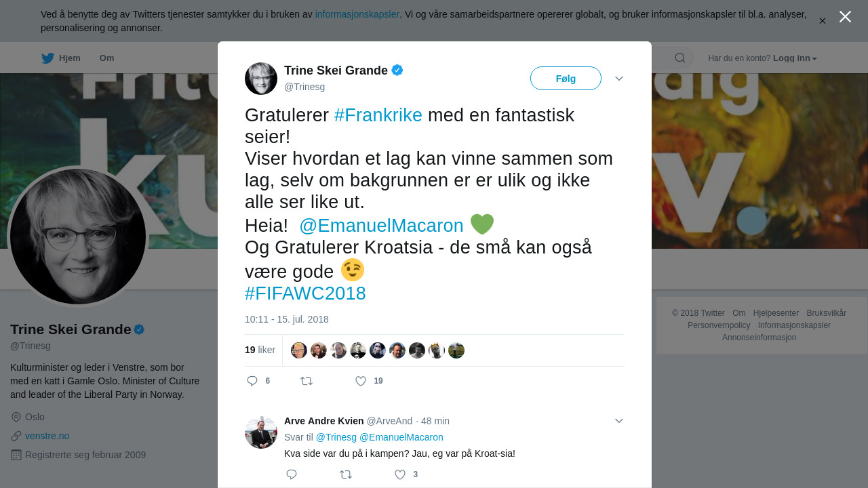Reply to Arve Andre Kvien's comment

point(292,474)
